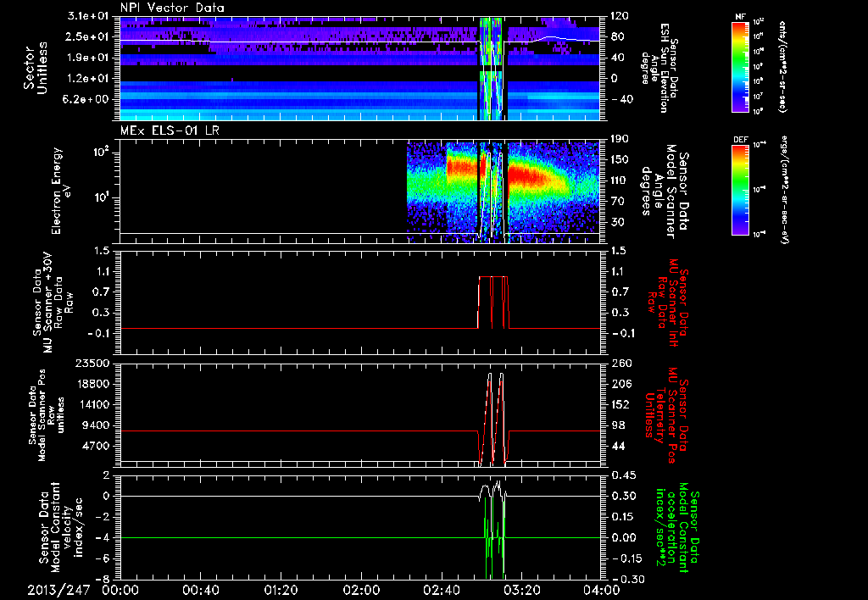The height and width of the screenshot is (600, 868).
Task: Click the NF color bar
Action: (x=740, y=66)
